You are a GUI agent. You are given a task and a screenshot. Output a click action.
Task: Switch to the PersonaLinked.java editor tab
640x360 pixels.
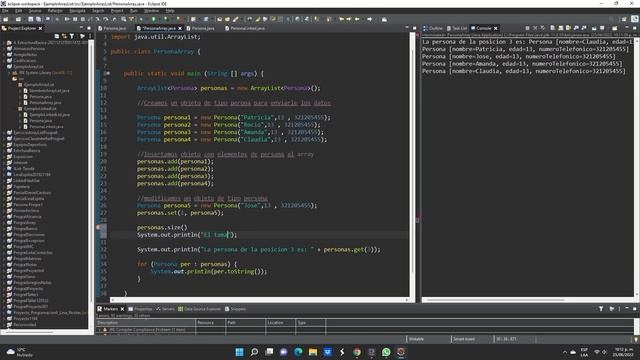pyautogui.click(x=244, y=28)
